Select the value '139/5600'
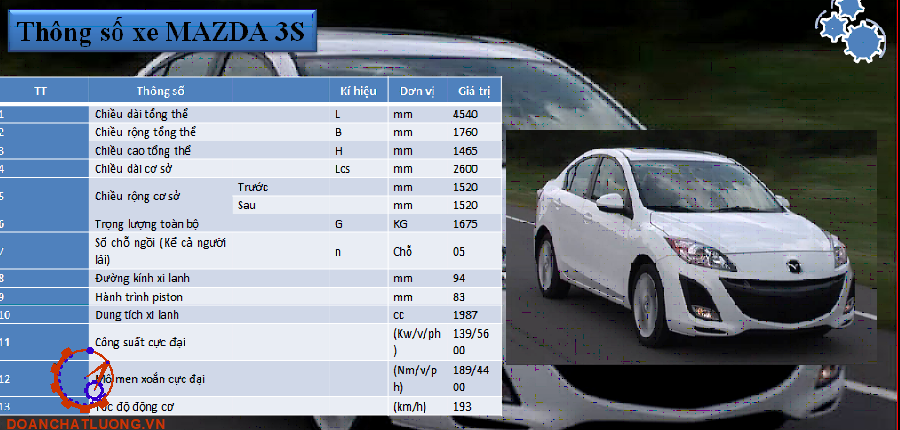This screenshot has height=430, width=900. 471,342
